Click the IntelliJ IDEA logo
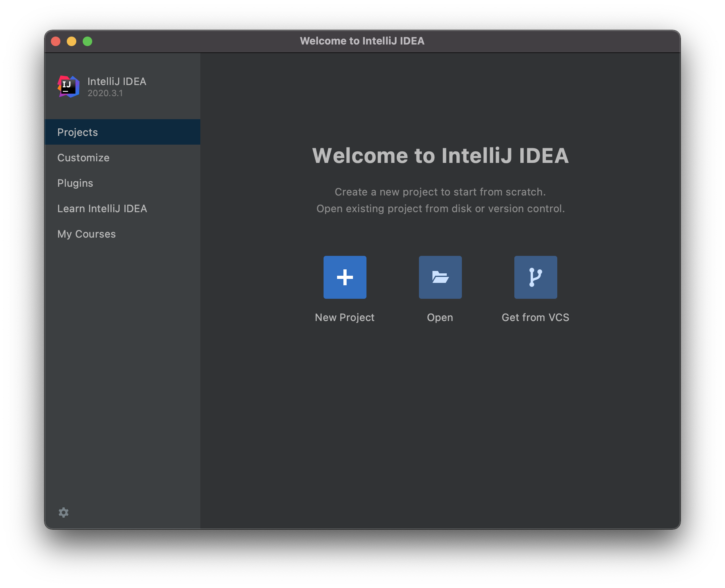 point(67,86)
